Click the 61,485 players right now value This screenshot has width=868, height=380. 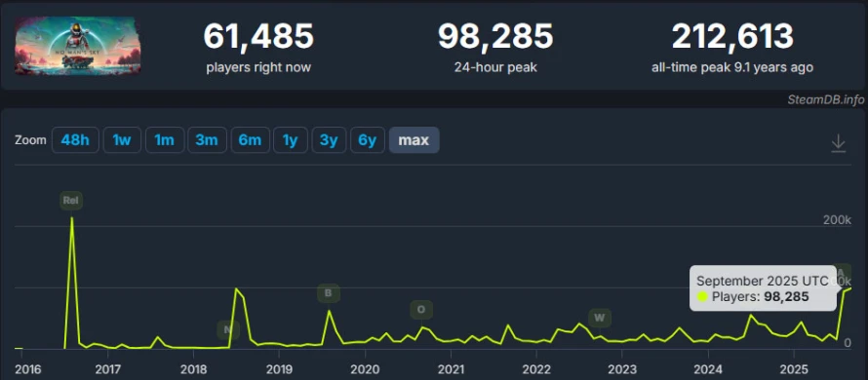(258, 36)
